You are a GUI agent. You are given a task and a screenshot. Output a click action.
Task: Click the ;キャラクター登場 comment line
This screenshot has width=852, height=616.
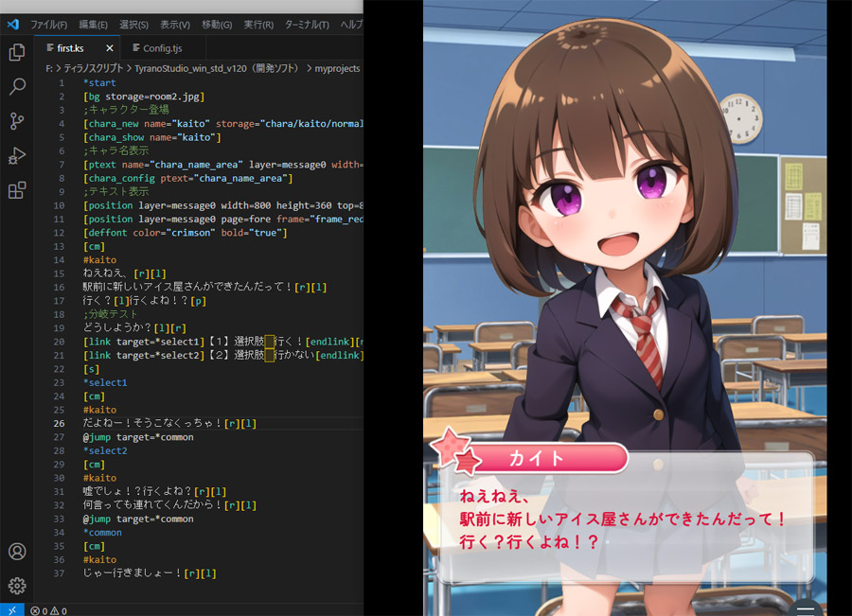tap(126, 110)
